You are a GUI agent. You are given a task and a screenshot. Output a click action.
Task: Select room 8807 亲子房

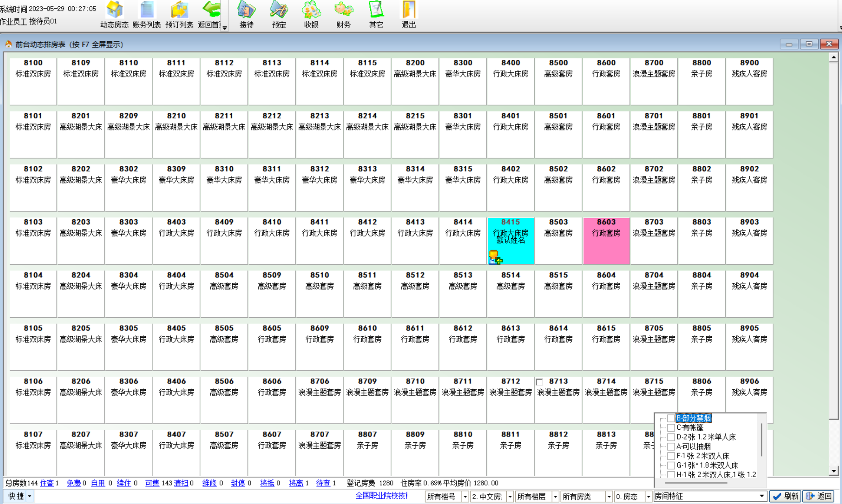click(367, 452)
